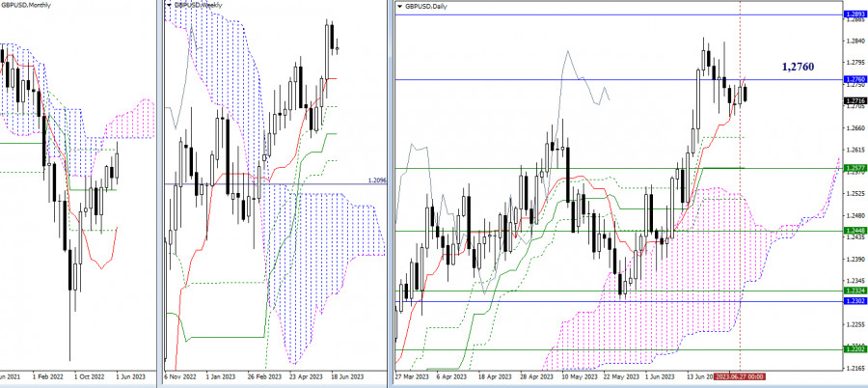This screenshot has width=868, height=388.
Task: Open the GBPUSD Weekly chart menu triangle
Action: [168, 5]
